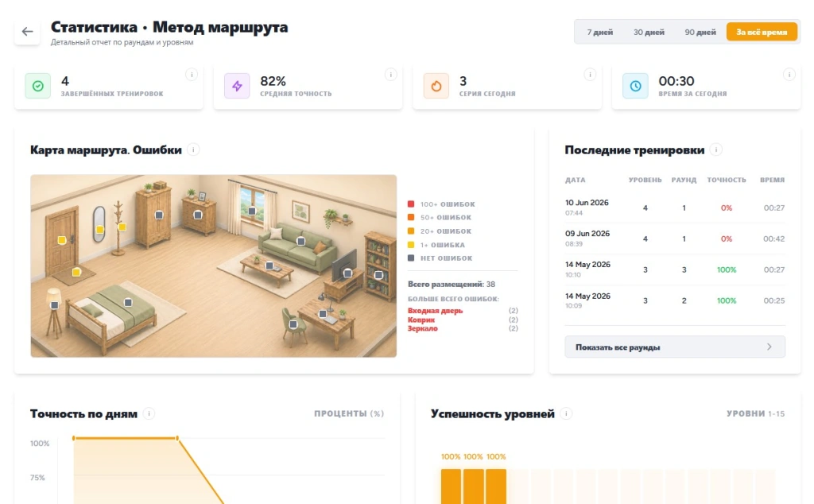Click the purple lightning accuracy icon

click(x=237, y=86)
